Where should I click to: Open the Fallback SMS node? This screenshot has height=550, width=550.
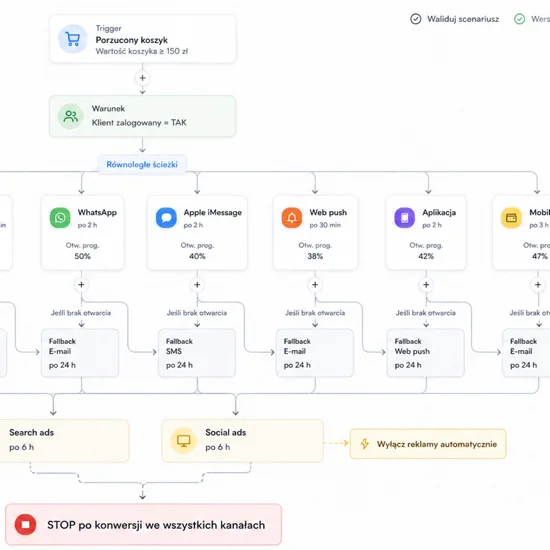click(x=197, y=353)
